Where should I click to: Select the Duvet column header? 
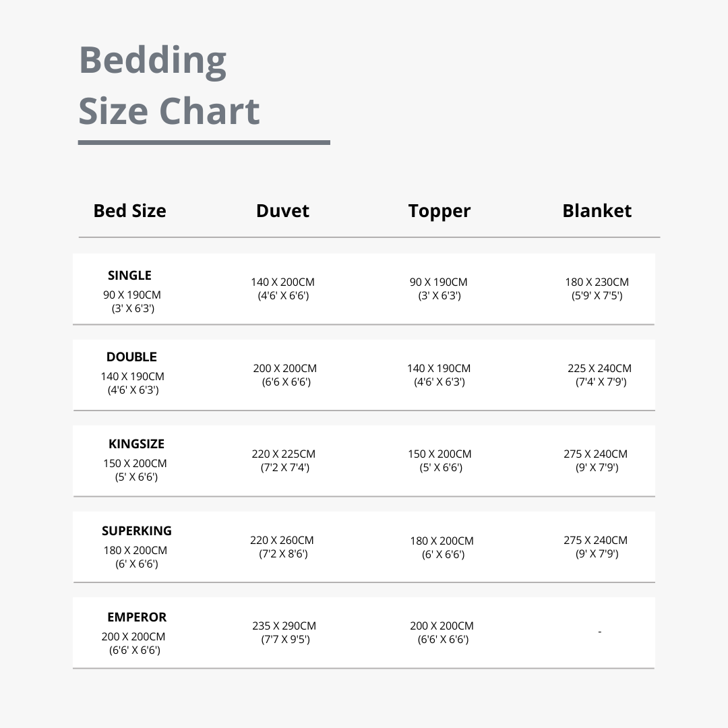[282, 211]
